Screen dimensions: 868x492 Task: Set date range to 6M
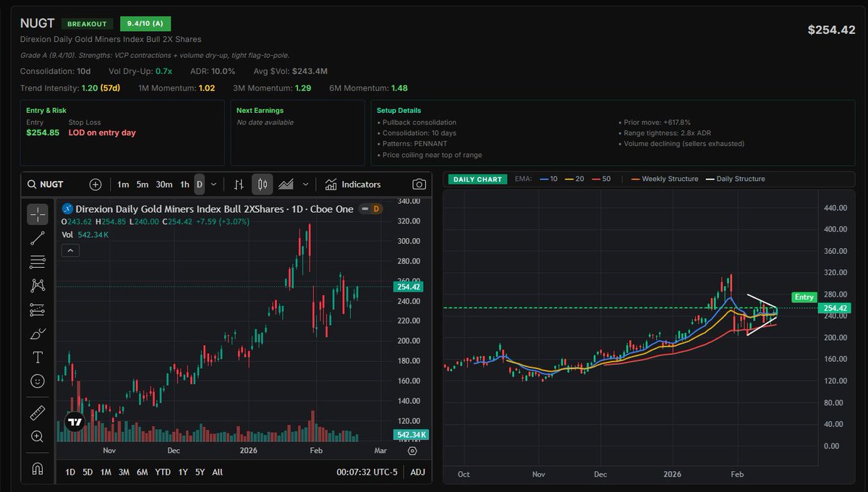[x=142, y=472]
